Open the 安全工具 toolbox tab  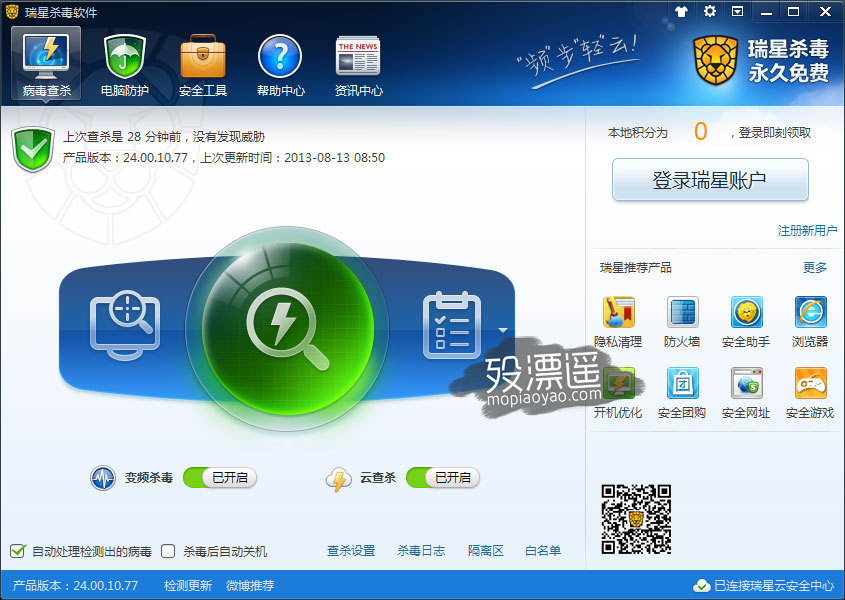[x=203, y=64]
